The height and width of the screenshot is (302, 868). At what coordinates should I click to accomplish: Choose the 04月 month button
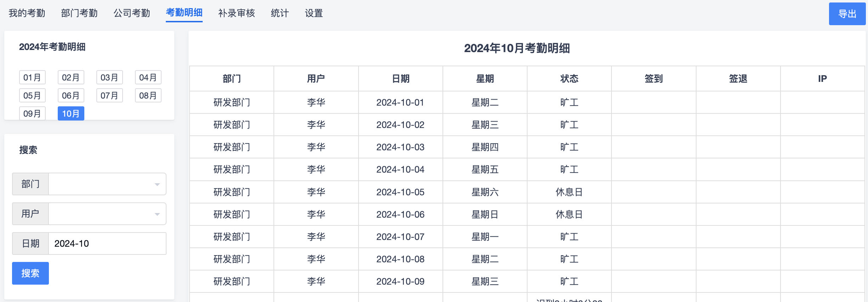coord(148,77)
